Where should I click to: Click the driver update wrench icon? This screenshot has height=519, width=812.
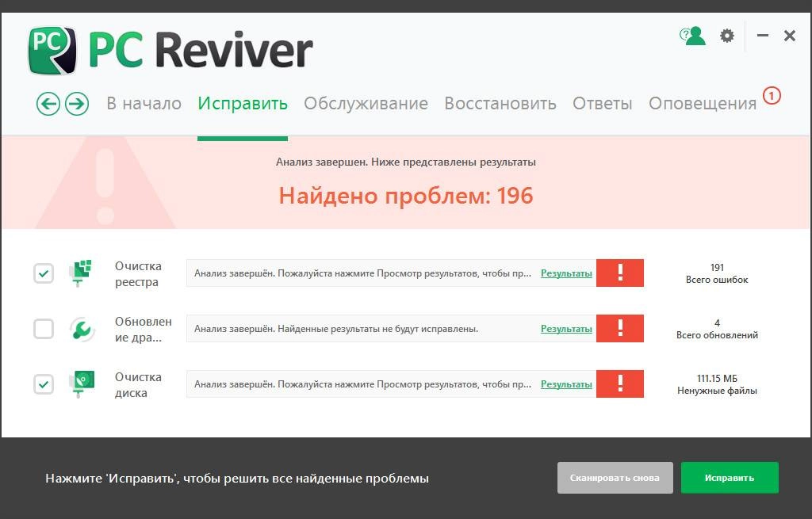click(82, 329)
